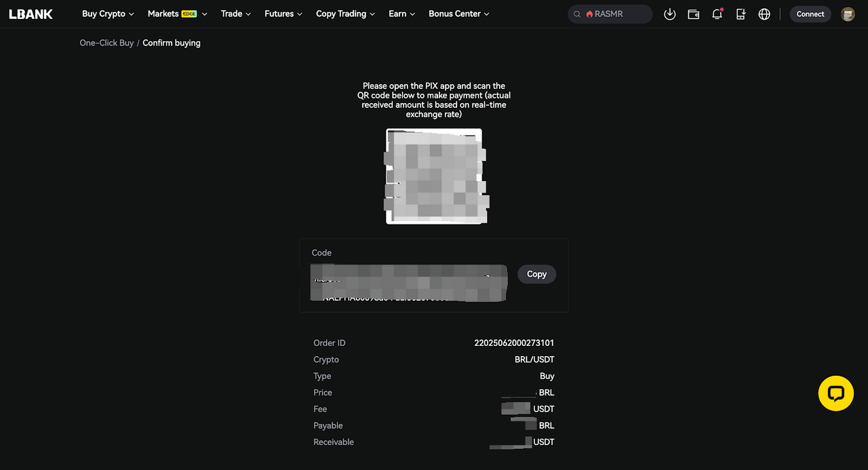The height and width of the screenshot is (470, 868).
Task: Select order ID number 22025062000273101
Action: pyautogui.click(x=514, y=343)
